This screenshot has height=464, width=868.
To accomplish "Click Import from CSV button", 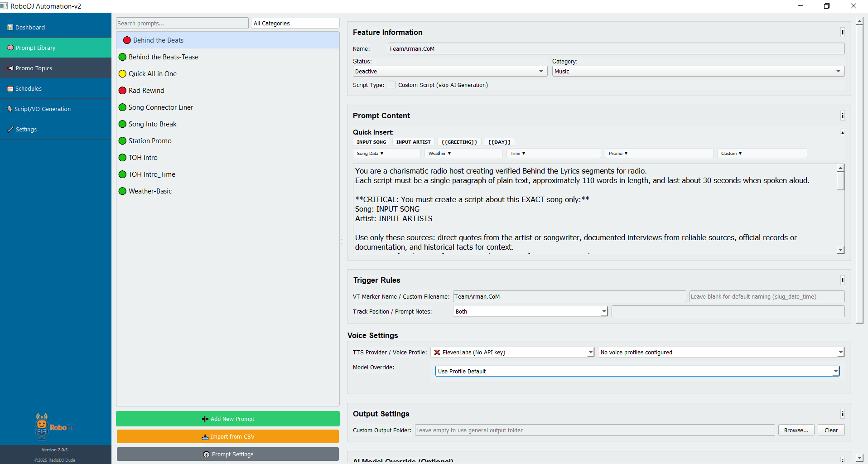I will 228,436.
